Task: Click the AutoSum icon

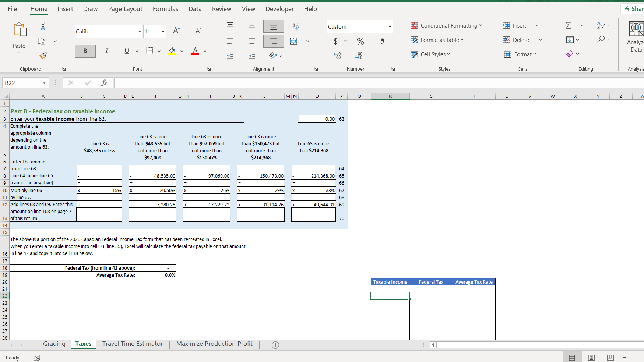Action: [568, 25]
